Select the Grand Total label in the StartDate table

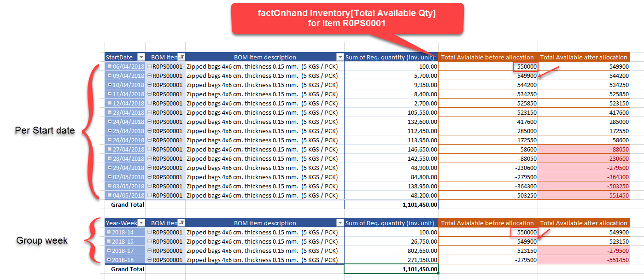pyautogui.click(x=127, y=204)
